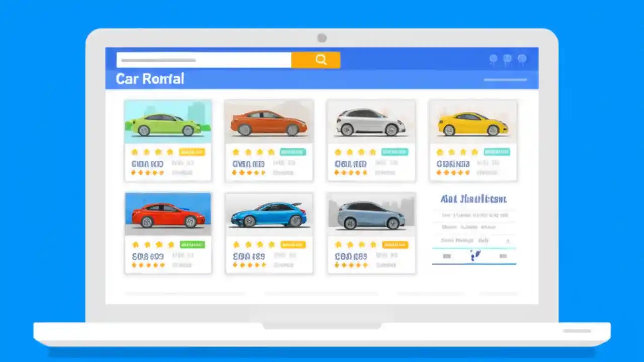Click inside the top search input field
The image size is (644, 362).
(201, 60)
